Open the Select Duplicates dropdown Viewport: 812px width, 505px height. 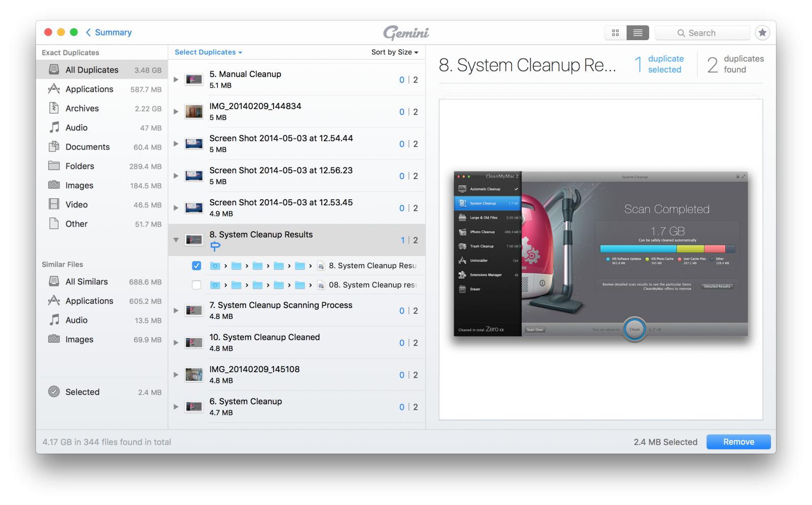(208, 52)
